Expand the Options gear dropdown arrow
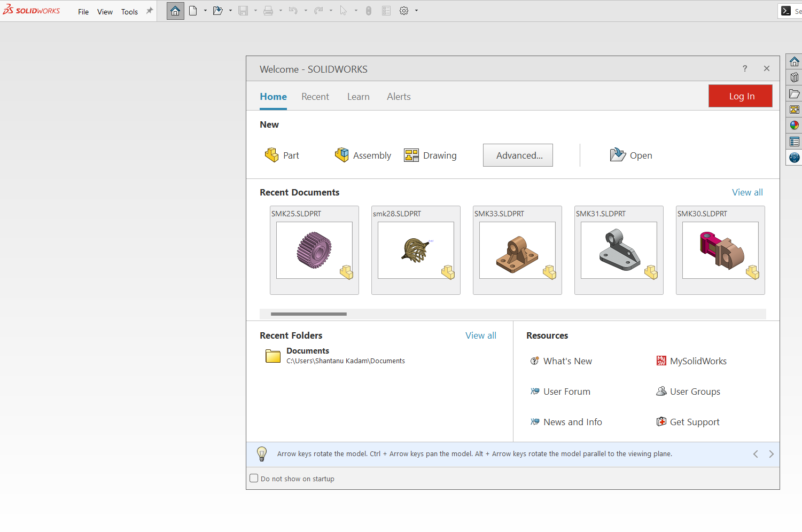This screenshot has width=802, height=532. [x=416, y=11]
